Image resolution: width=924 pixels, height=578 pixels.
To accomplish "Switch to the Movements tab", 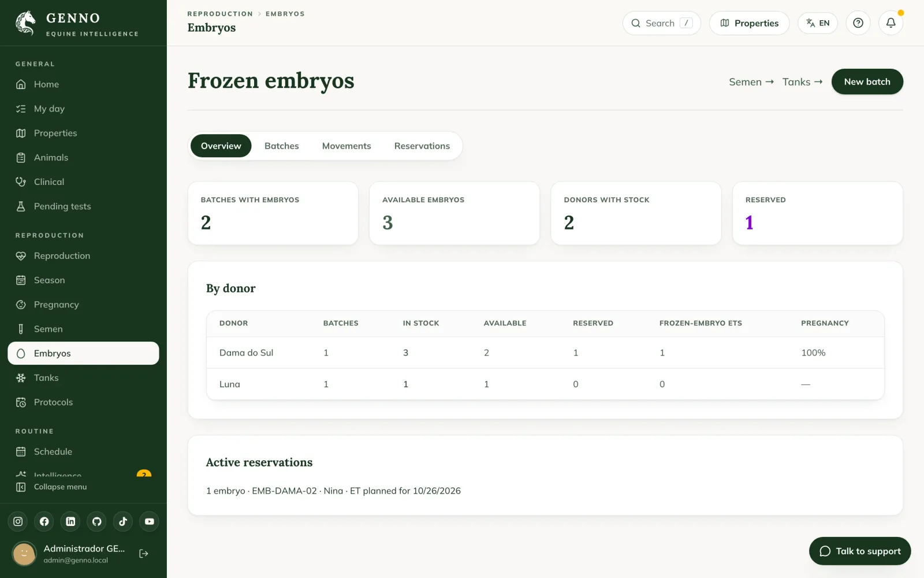I will 346,146.
